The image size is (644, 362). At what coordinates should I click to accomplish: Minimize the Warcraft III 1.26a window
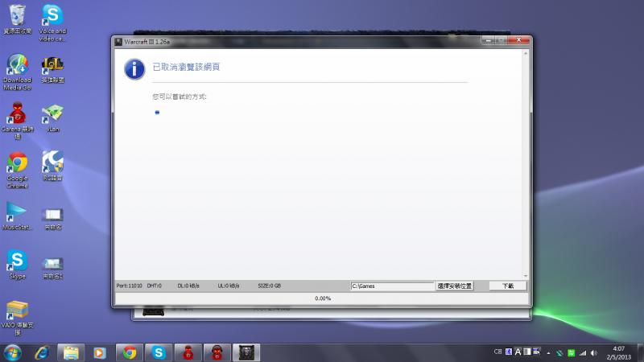point(488,39)
